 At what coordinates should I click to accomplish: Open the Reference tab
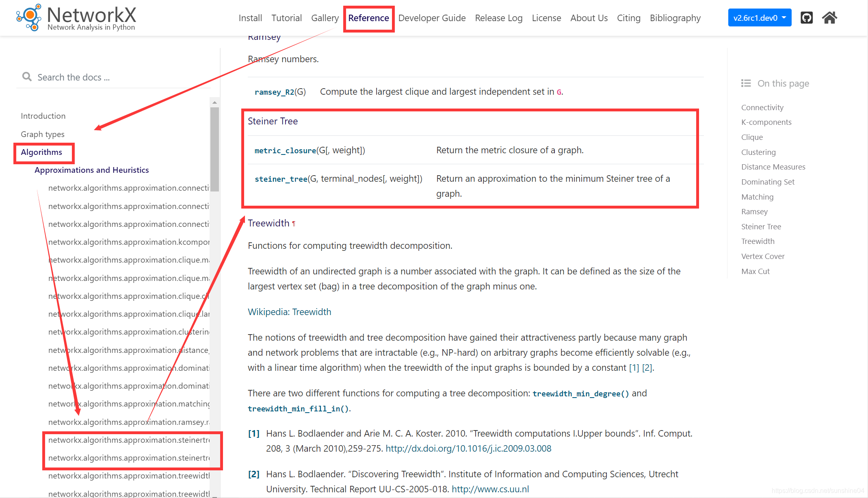pos(368,18)
